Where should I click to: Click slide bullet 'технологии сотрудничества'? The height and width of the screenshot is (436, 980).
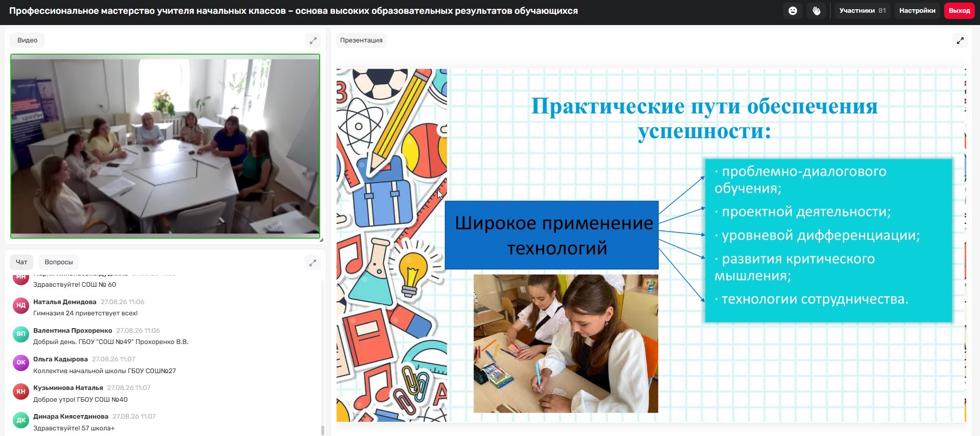click(811, 299)
